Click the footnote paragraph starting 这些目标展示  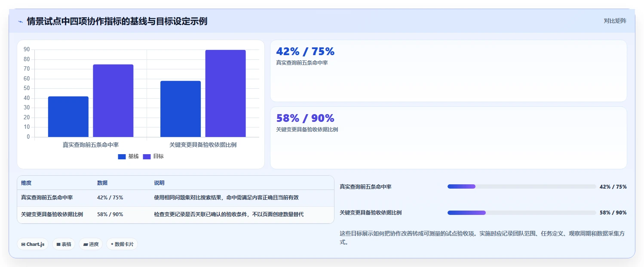tap(482, 238)
